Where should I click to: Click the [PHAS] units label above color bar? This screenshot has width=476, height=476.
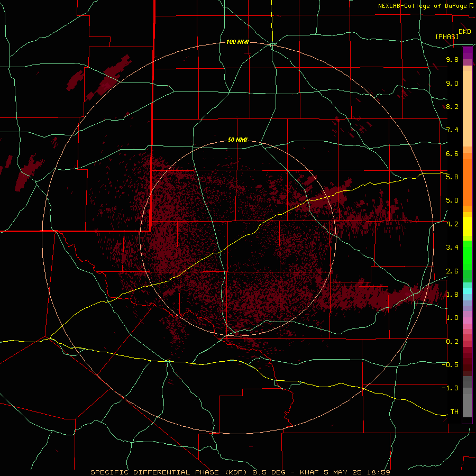[447, 36]
